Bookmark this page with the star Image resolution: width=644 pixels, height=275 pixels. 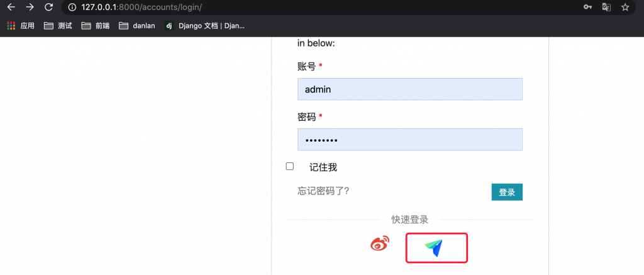click(625, 8)
